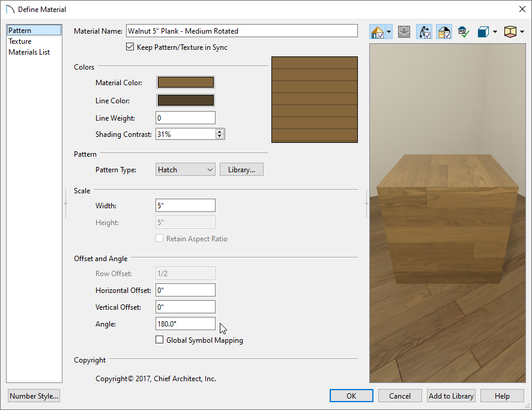
Task: Open the Pattern Type dropdown
Action: pos(185,169)
